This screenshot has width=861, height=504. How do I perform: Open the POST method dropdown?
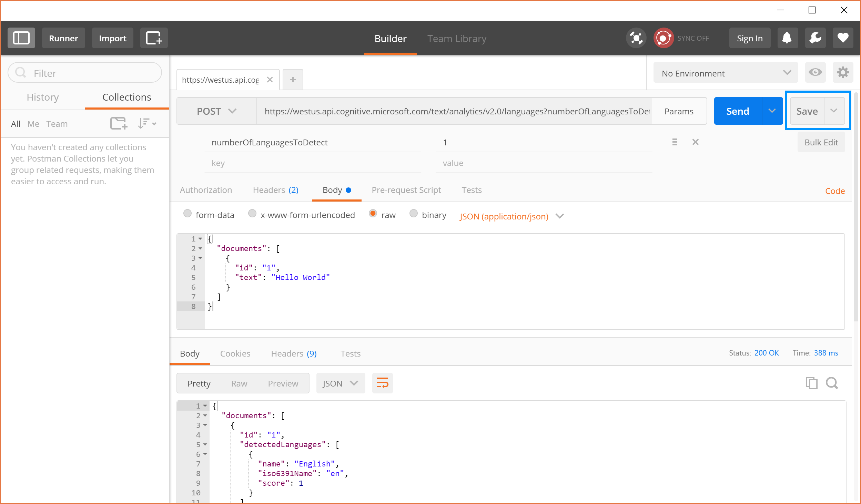(x=216, y=111)
